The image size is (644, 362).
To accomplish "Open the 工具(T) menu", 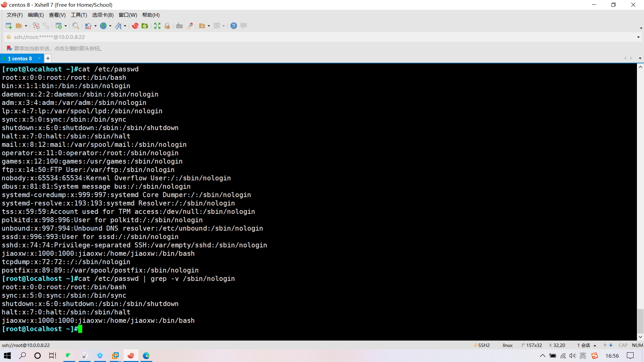I will tap(79, 15).
